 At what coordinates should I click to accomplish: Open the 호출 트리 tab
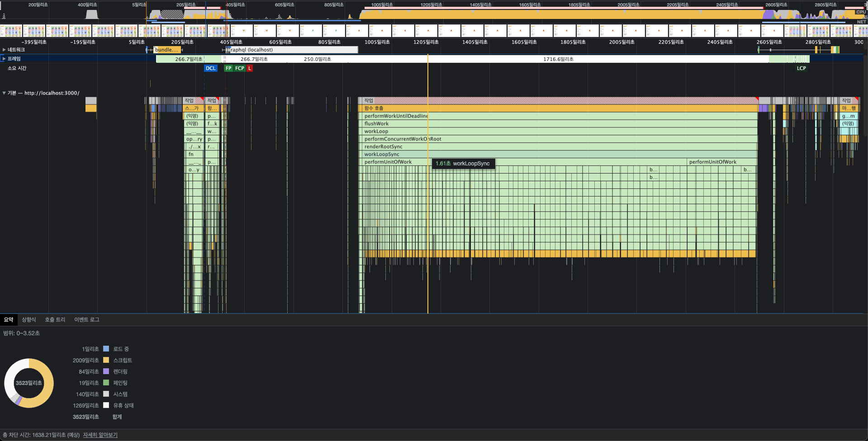click(55, 319)
